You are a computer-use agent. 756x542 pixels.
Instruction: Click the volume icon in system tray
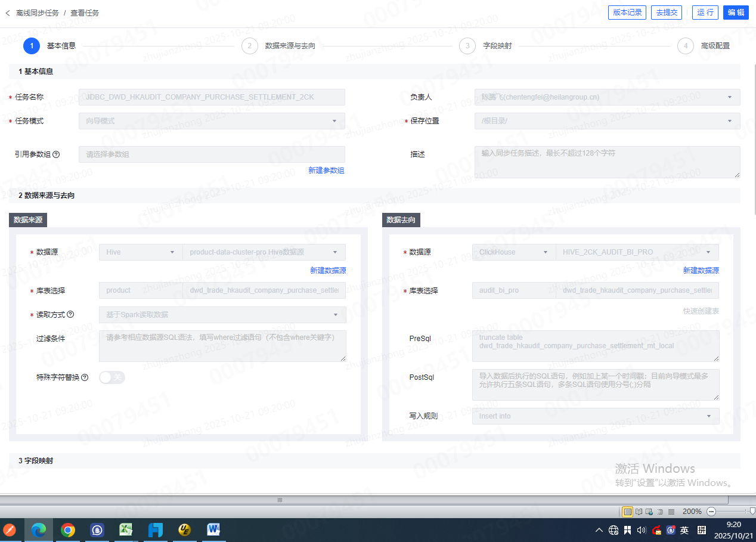tap(642, 530)
